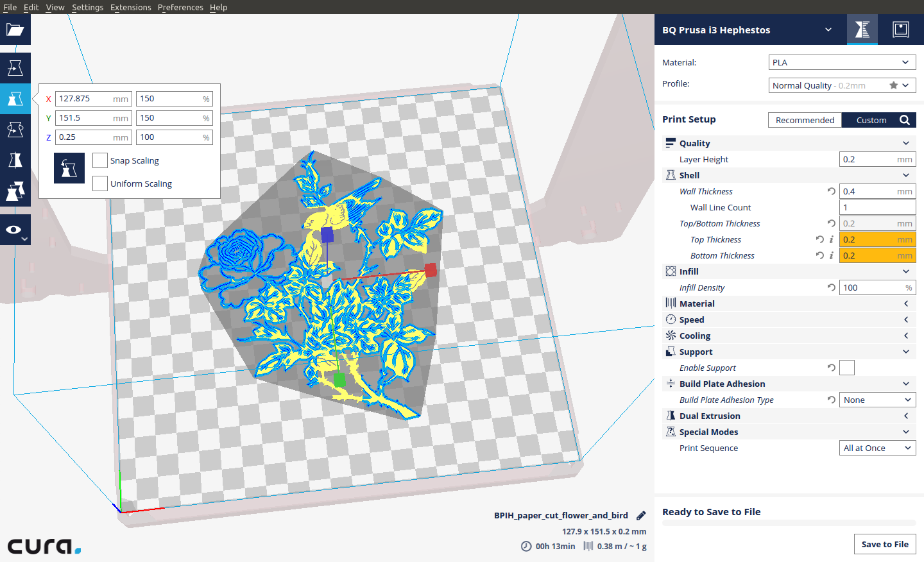The height and width of the screenshot is (562, 924).
Task: Expand the Speed section
Action: [x=789, y=319]
